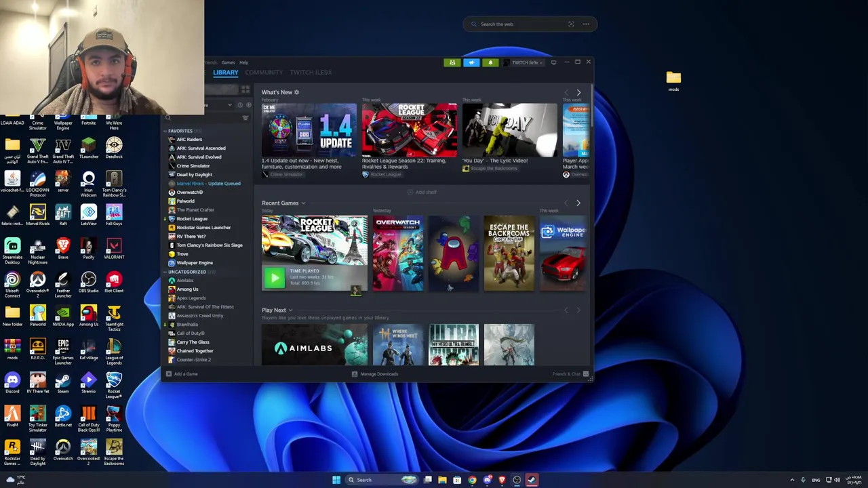868x488 pixels.
Task: Open the Help menu
Action: [x=243, y=62]
